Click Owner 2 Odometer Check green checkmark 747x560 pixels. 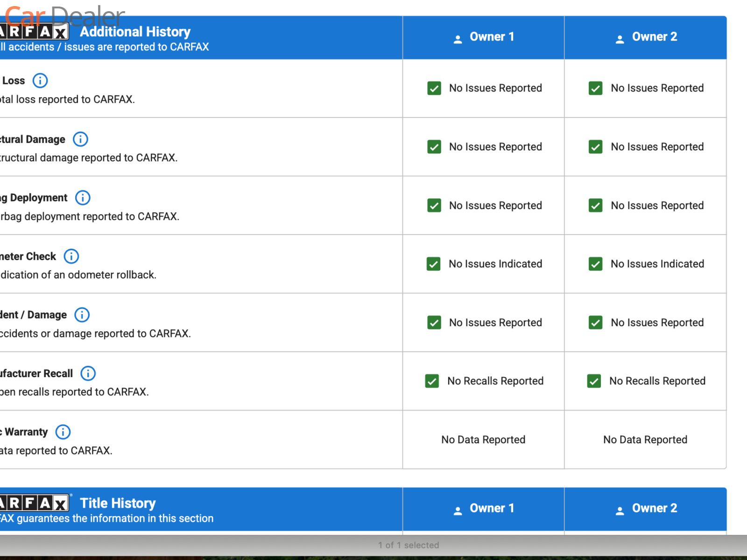click(x=595, y=264)
